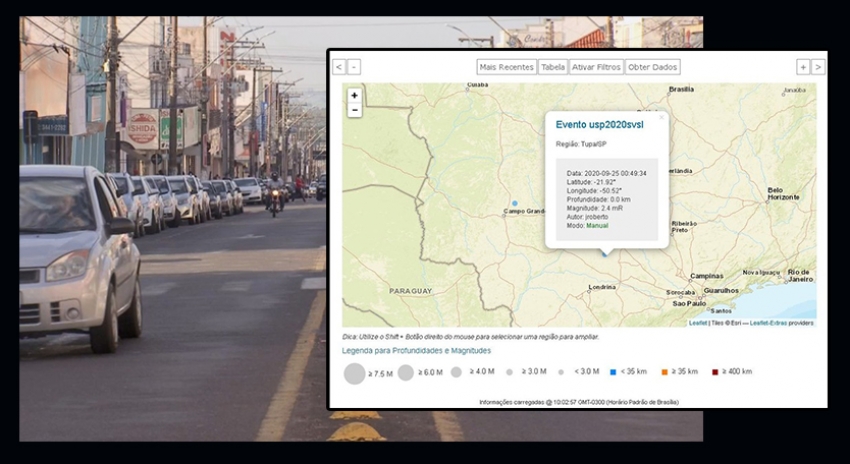Open the Mais Recentes view
The height and width of the screenshot is (464, 850).
(x=506, y=67)
